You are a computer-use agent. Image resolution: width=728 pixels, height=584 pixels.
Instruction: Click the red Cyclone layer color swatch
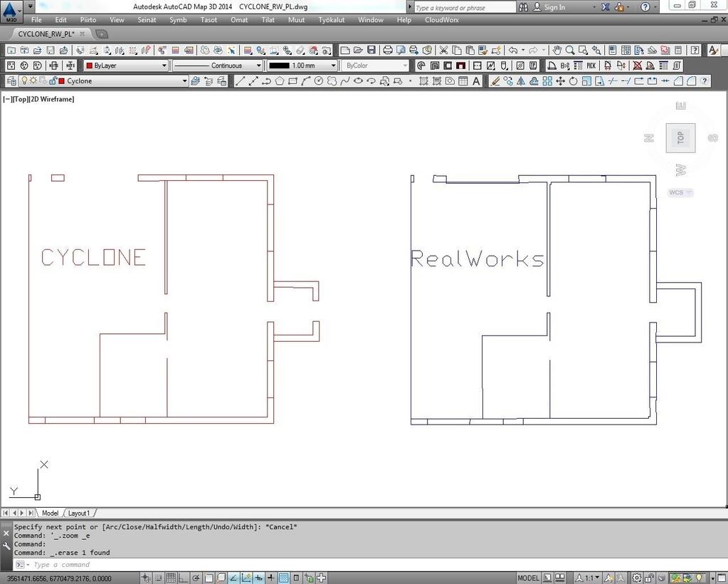point(61,81)
